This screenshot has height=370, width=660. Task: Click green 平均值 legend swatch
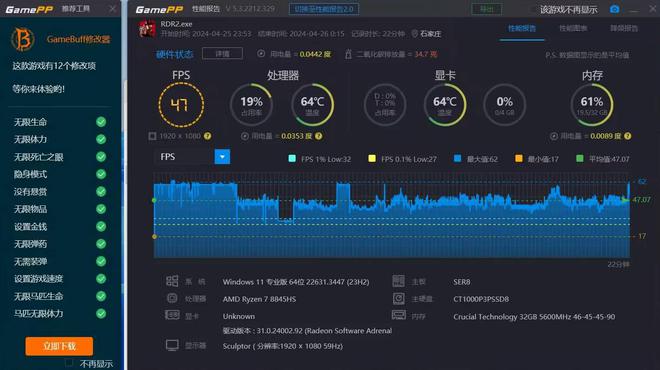coord(580,159)
